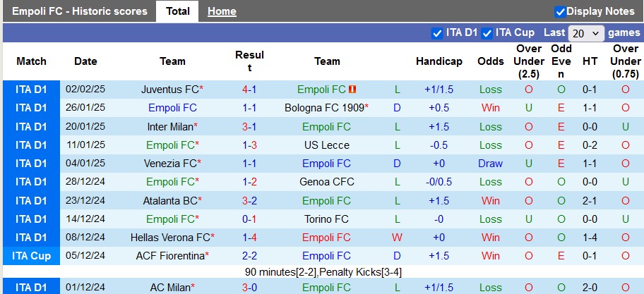The image size is (644, 294).
Task: Uncheck the ITA Cup filter checkbox
Action: (486, 32)
